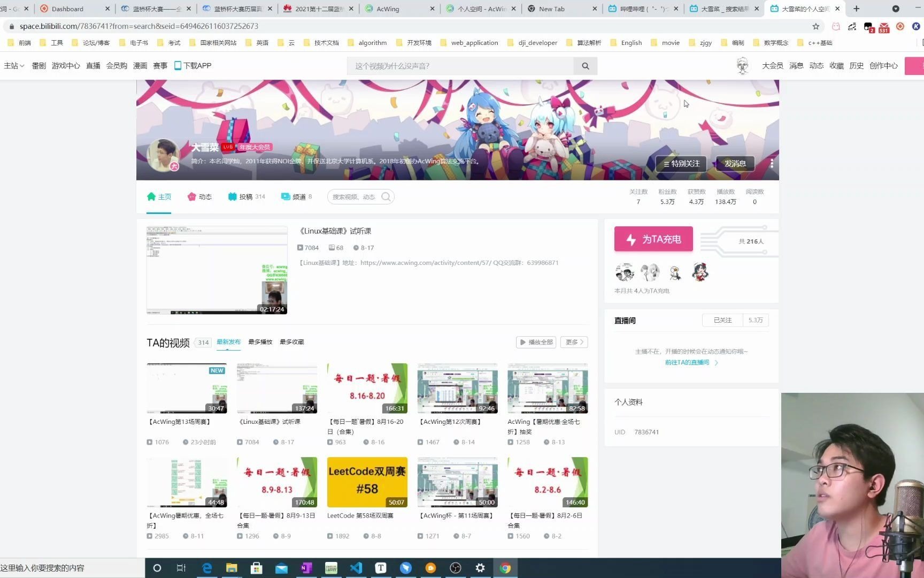The height and width of the screenshot is (578, 924).
Task: Open OneNote from the taskbar
Action: (306, 568)
